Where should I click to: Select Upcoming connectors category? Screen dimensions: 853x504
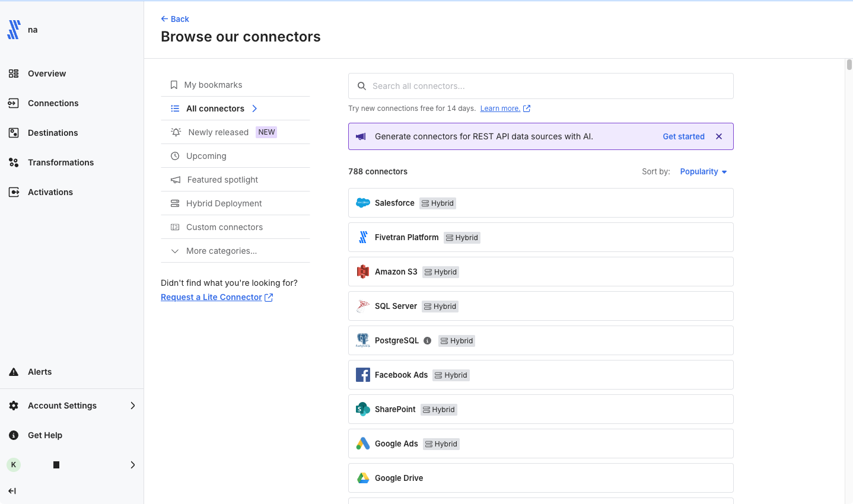pos(235,156)
